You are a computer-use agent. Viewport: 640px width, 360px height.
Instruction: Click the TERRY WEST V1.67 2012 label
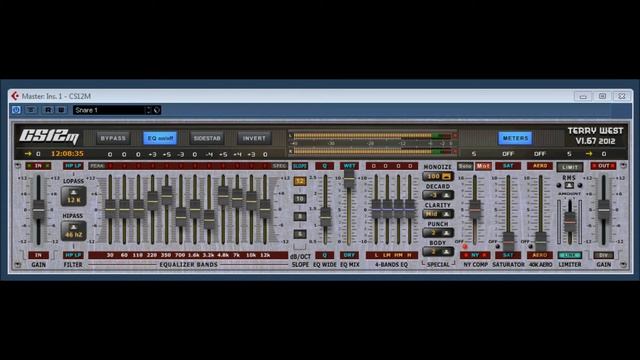pyautogui.click(x=595, y=136)
